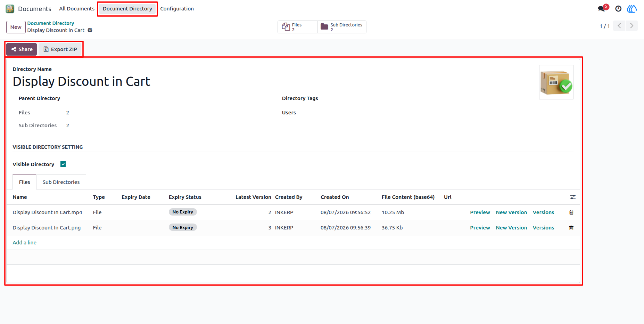Open the activities clock icon

coord(618,9)
